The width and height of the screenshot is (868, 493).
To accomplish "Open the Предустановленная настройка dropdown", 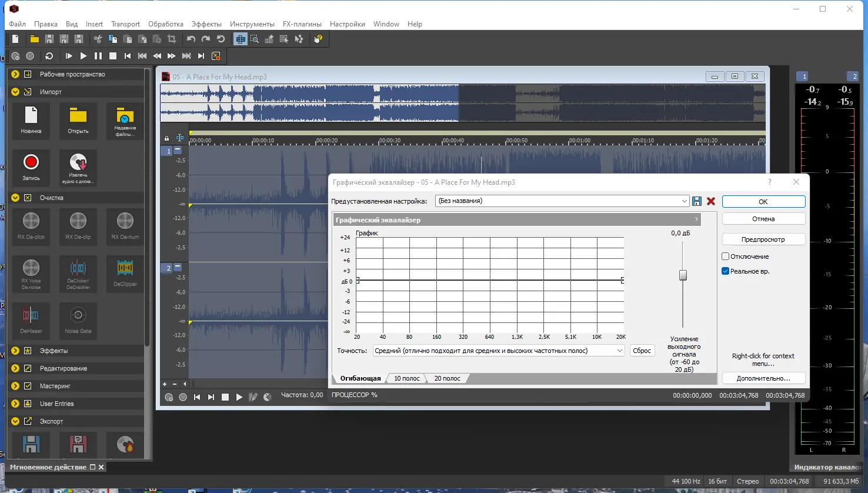I will tap(684, 201).
